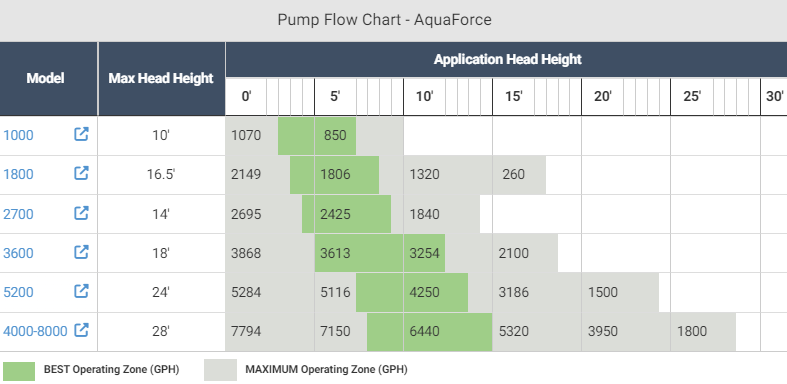Image resolution: width=787 pixels, height=384 pixels.
Task: Open external link icon for model 5200
Action: click(x=81, y=291)
